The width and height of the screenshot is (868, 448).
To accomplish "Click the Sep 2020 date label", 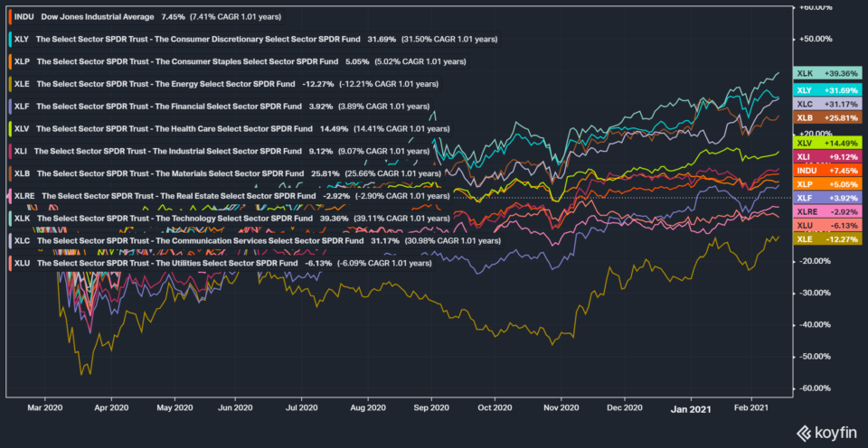I will [x=431, y=407].
